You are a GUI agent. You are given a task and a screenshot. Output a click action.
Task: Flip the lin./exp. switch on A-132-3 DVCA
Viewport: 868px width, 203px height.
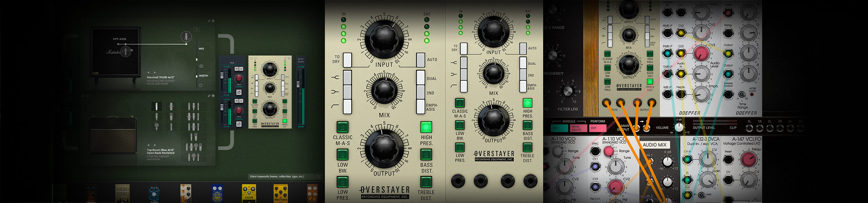(702, 195)
